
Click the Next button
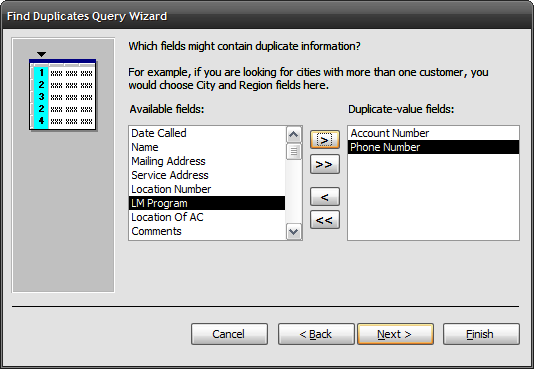coord(395,334)
